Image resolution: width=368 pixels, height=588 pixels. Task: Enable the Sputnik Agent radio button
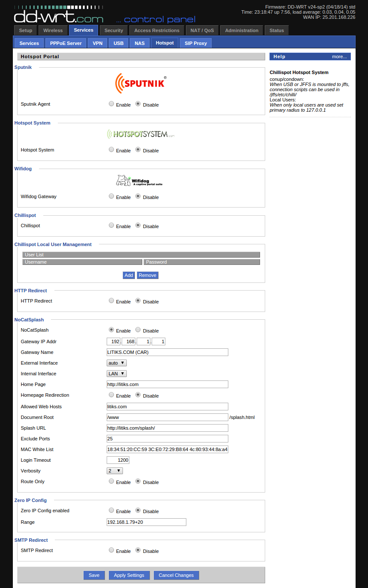(111, 104)
